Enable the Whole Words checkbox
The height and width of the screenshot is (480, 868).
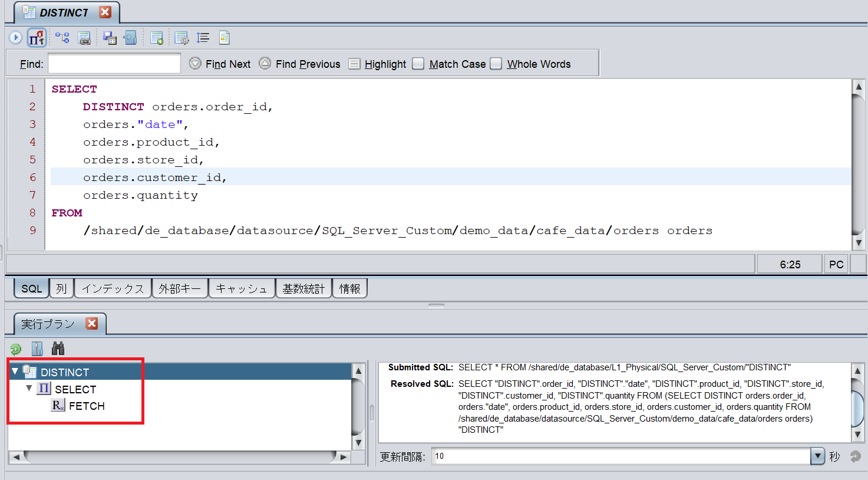pos(496,64)
